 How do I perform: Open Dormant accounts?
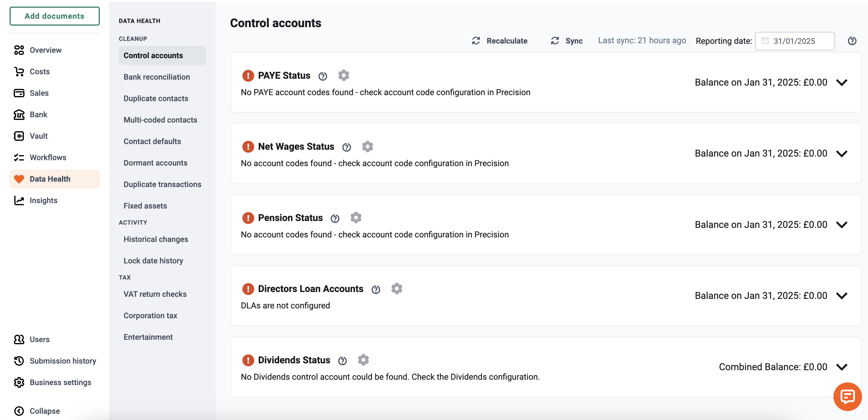pos(162,163)
